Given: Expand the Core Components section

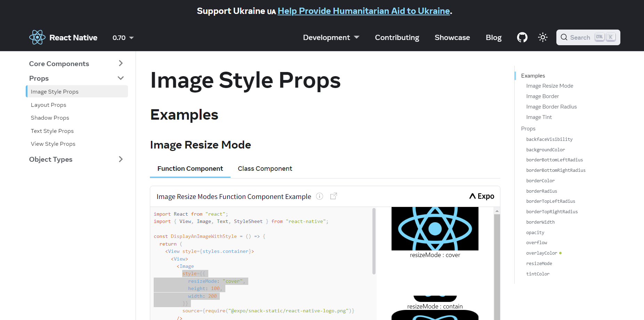Looking at the screenshot, I should click(77, 64).
